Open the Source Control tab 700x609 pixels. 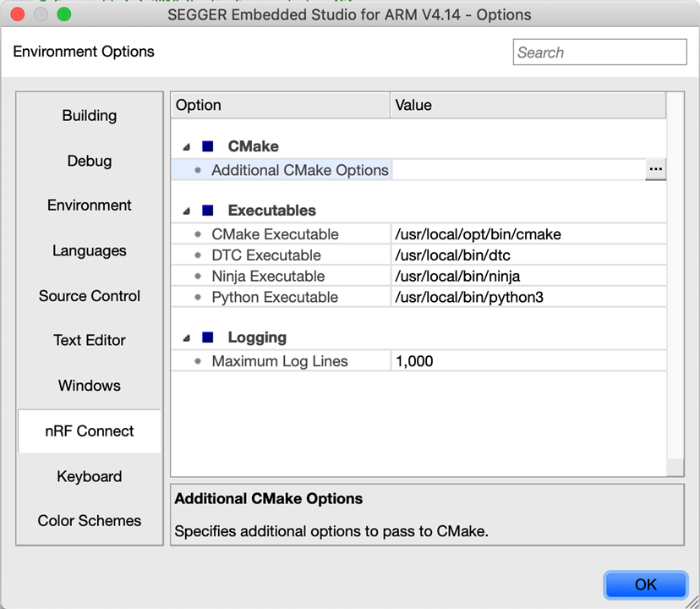[90, 295]
